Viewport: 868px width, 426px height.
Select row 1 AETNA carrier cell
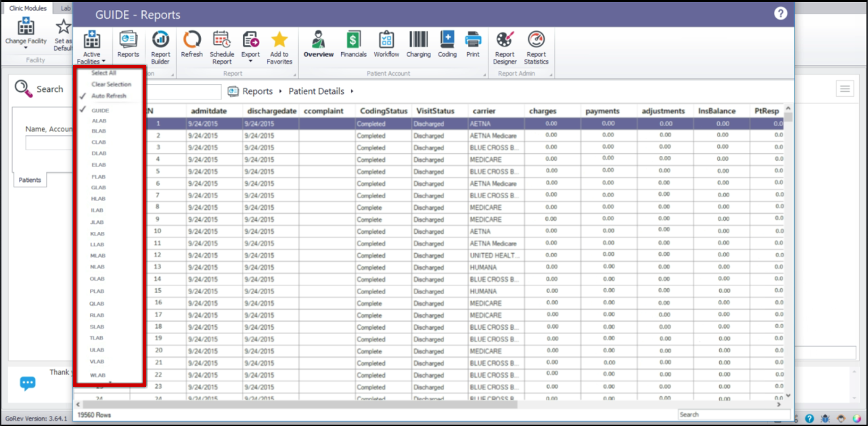(496, 124)
